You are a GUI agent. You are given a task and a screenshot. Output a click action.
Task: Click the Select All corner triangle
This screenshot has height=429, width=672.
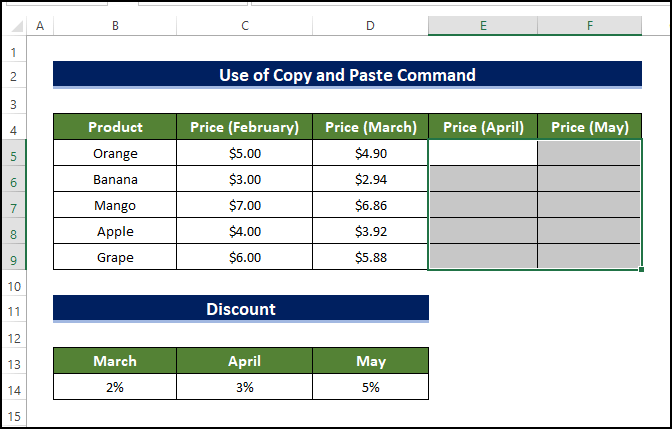coord(13,25)
